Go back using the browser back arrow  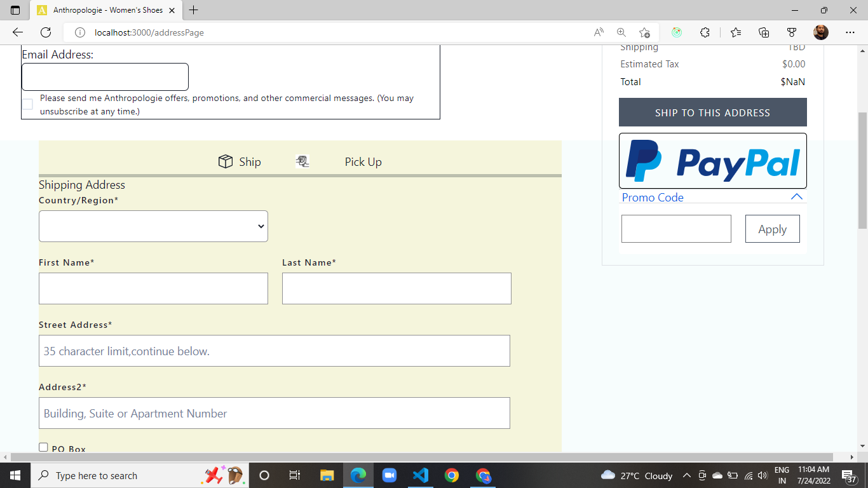[x=17, y=32]
